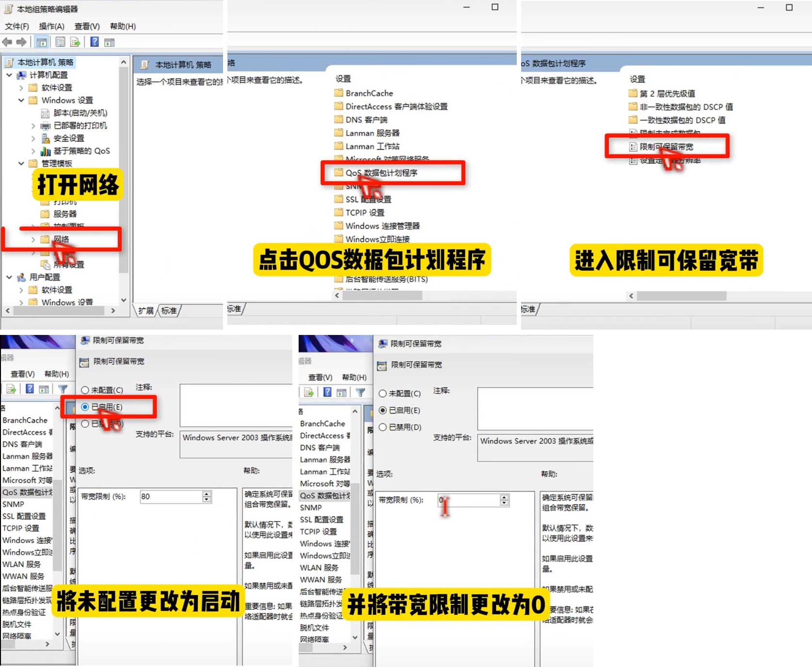Click the scroll icon of 本地计算机 策略 tree root
This screenshot has width=812, height=667.
pos(9,63)
